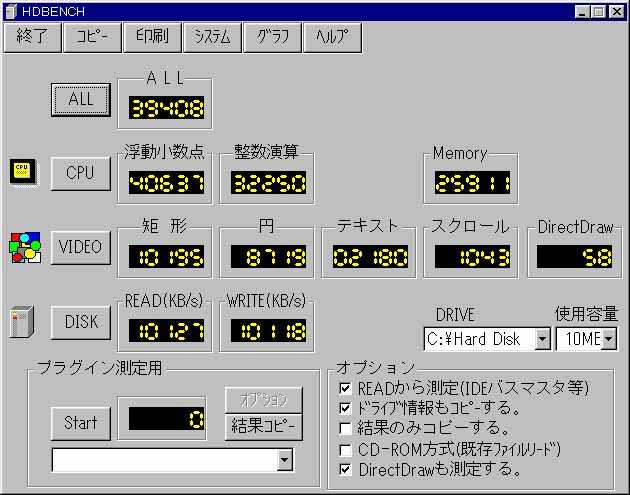Click the CPU chip icon

(x=24, y=173)
